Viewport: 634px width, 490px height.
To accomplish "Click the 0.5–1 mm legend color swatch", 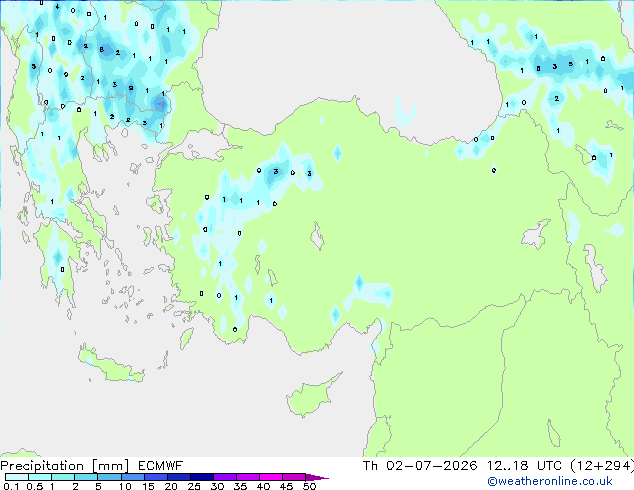I will (x=40, y=477).
